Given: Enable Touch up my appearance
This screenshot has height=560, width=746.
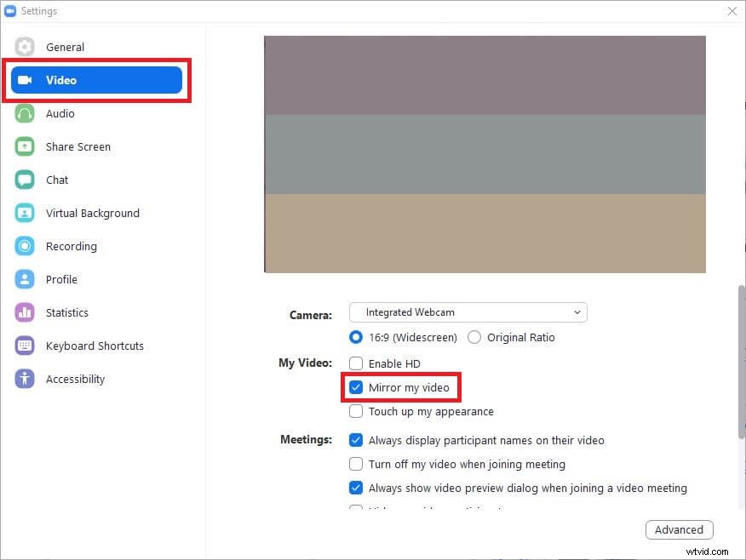Looking at the screenshot, I should (x=356, y=411).
